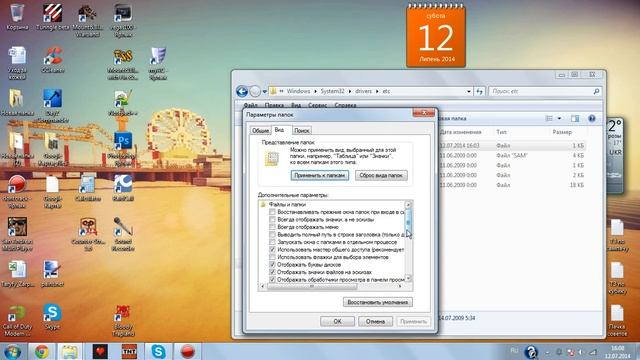
Task: Click the red record button in taskbar
Action: pyautogui.click(x=187, y=351)
